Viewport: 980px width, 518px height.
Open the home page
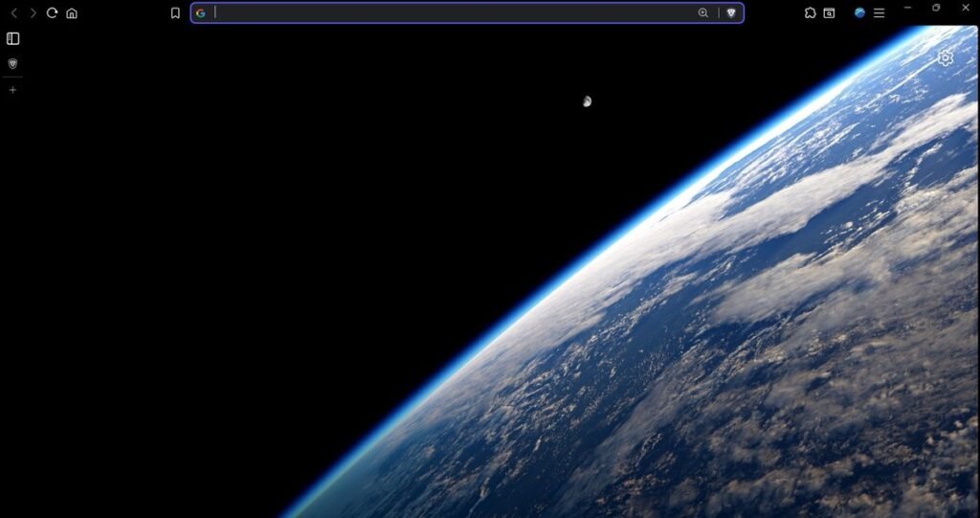[x=72, y=13]
